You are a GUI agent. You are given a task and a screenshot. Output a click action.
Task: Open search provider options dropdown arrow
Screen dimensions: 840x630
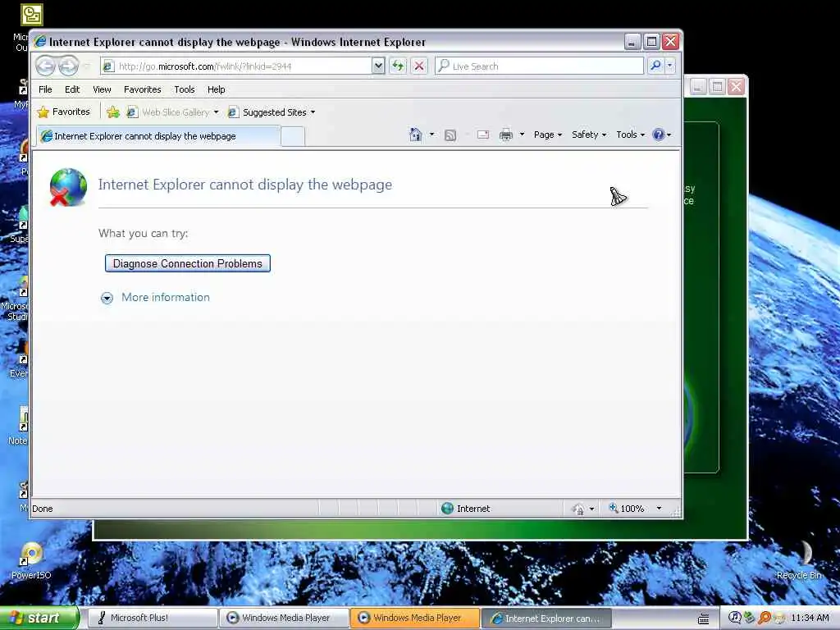[x=669, y=66]
